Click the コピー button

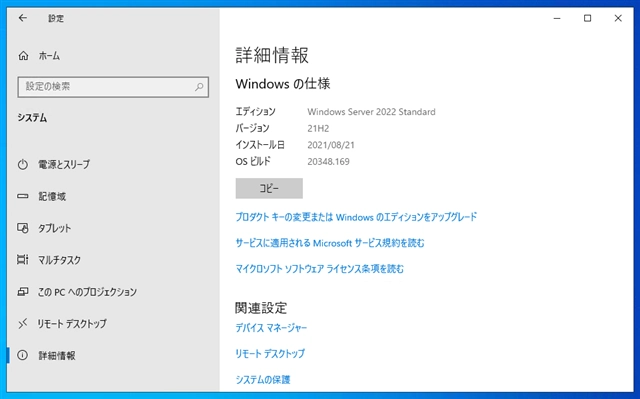pyautogui.click(x=269, y=188)
